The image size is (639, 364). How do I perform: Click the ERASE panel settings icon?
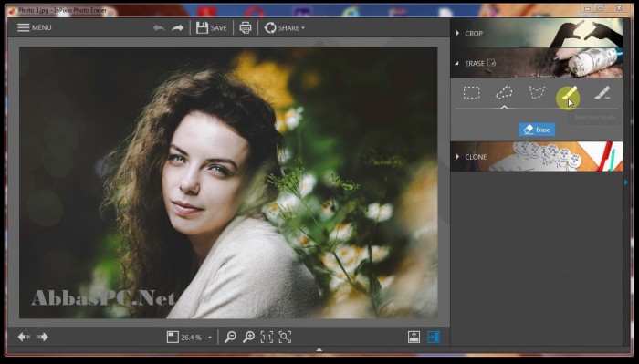click(491, 63)
